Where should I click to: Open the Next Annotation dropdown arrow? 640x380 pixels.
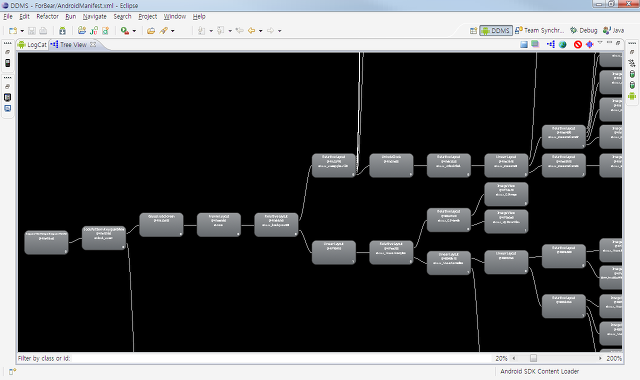coord(211,31)
